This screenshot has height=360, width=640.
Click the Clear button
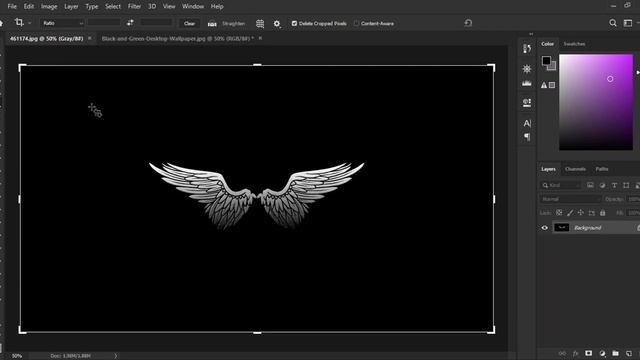point(189,24)
